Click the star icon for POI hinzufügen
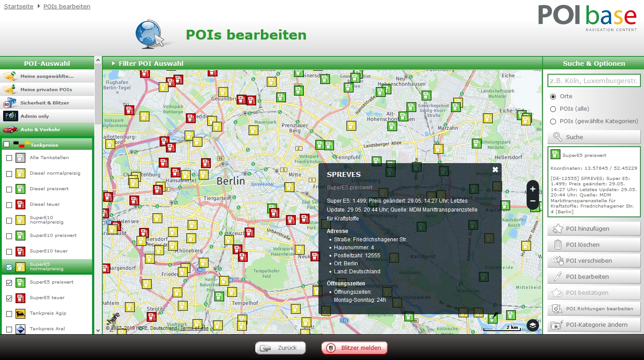Image resolution: width=644 pixels, height=360 pixels. tap(558, 229)
